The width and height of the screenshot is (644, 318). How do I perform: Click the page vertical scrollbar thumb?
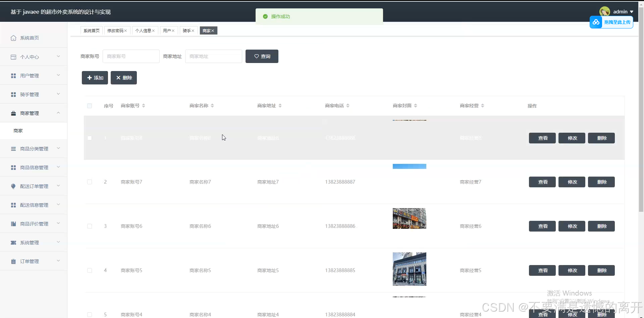tap(641, 109)
